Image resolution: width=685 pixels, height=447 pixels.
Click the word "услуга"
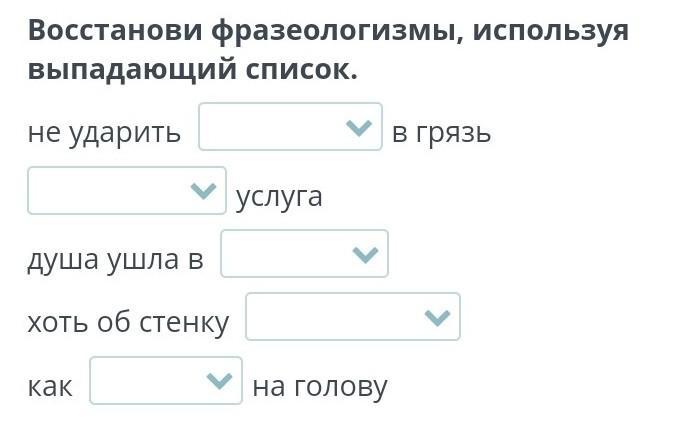pyautogui.click(x=279, y=196)
